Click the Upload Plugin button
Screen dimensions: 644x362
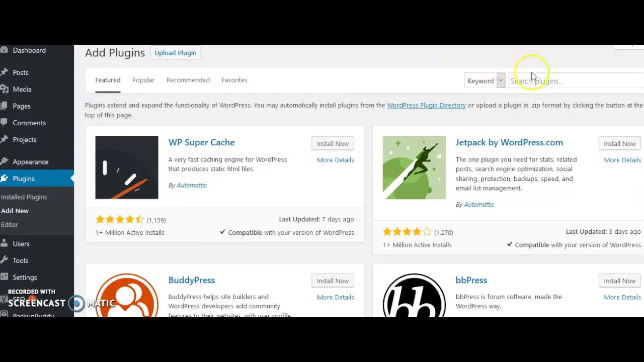point(176,53)
